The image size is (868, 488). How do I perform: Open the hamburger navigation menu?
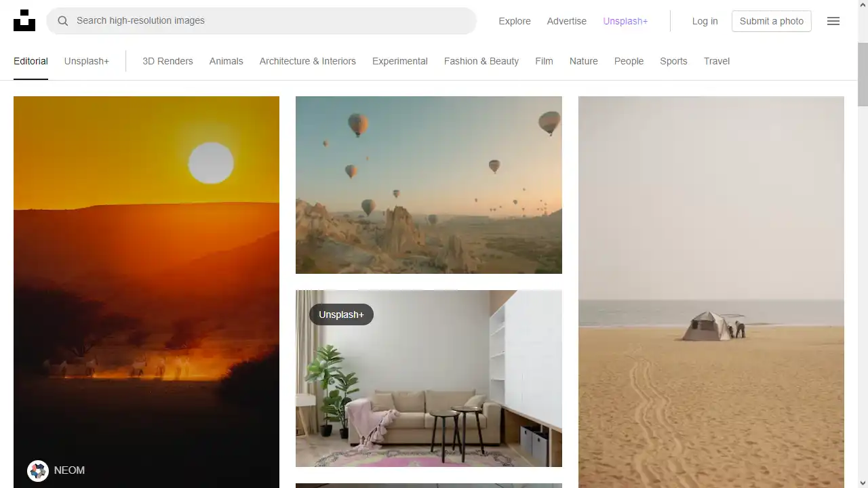coord(833,21)
